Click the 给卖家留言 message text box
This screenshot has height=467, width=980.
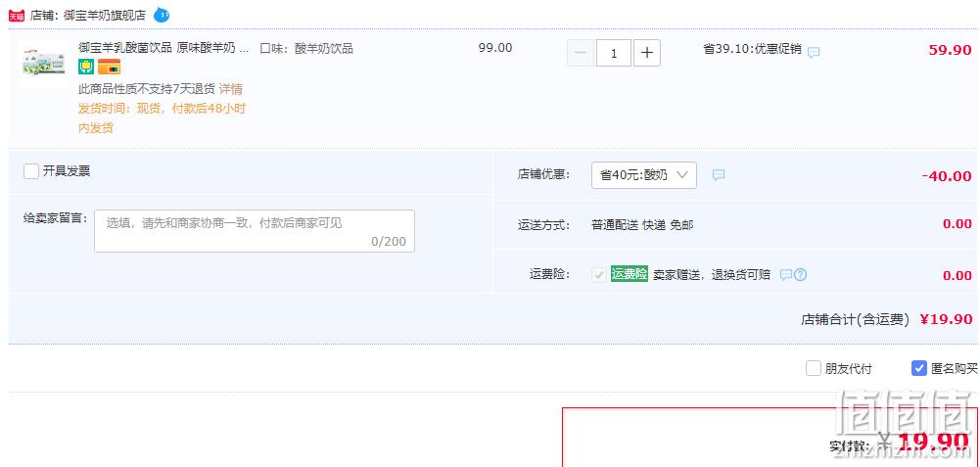tap(255, 231)
